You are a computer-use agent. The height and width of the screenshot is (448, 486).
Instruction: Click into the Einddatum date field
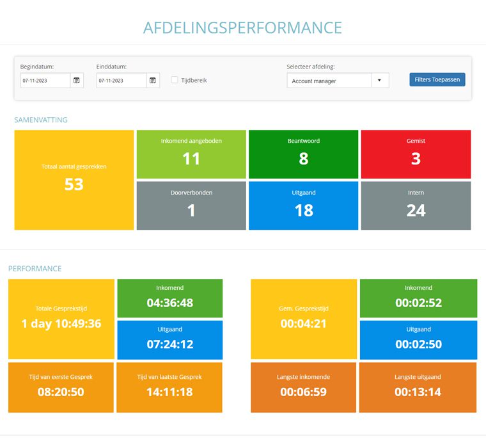(x=121, y=81)
